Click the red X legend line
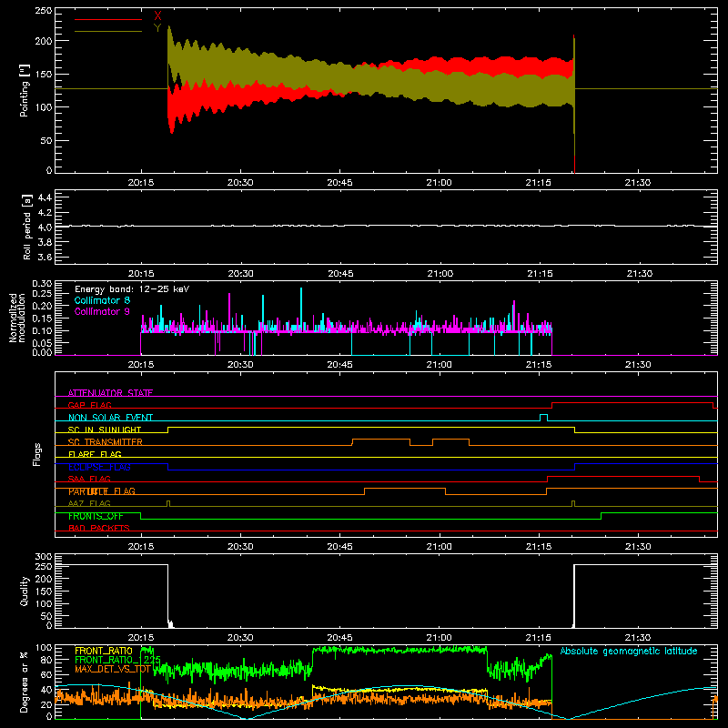 point(108,19)
